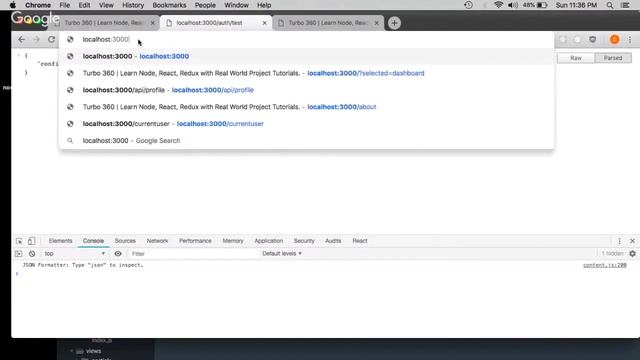This screenshot has width=640, height=360.
Task: Open the Apple menu
Action: point(13,5)
